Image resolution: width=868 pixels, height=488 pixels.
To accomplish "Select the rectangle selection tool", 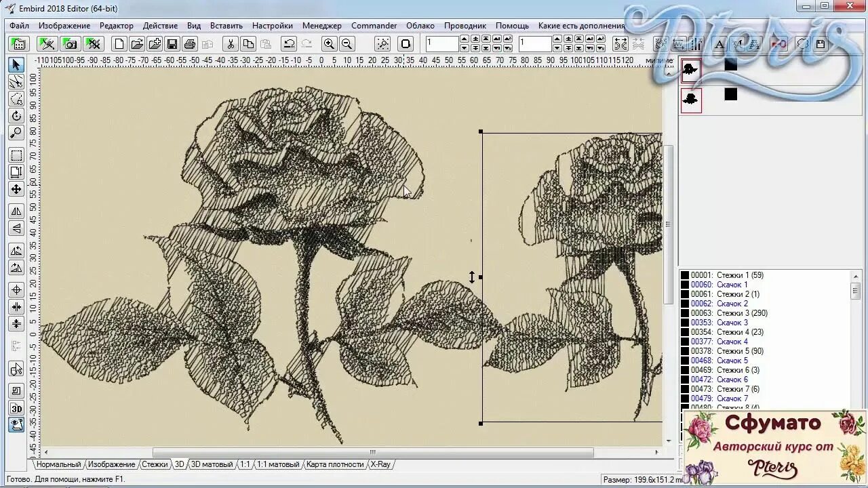I will tap(16, 155).
